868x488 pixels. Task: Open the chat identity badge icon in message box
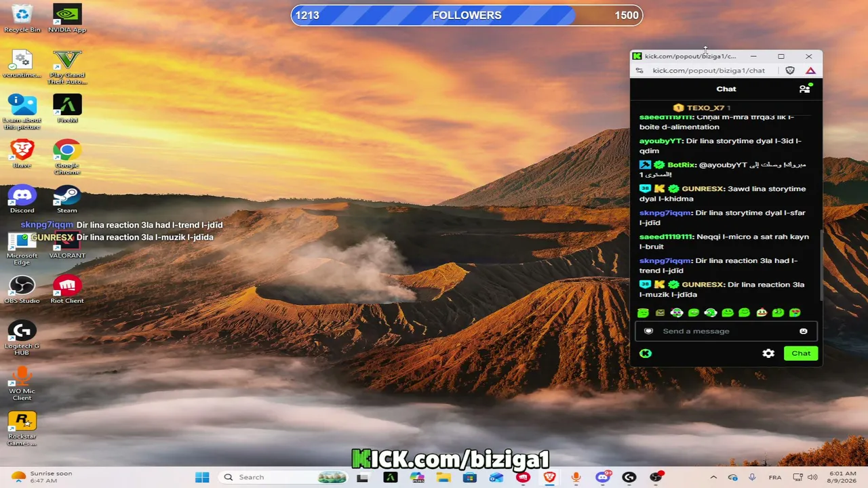coord(648,331)
